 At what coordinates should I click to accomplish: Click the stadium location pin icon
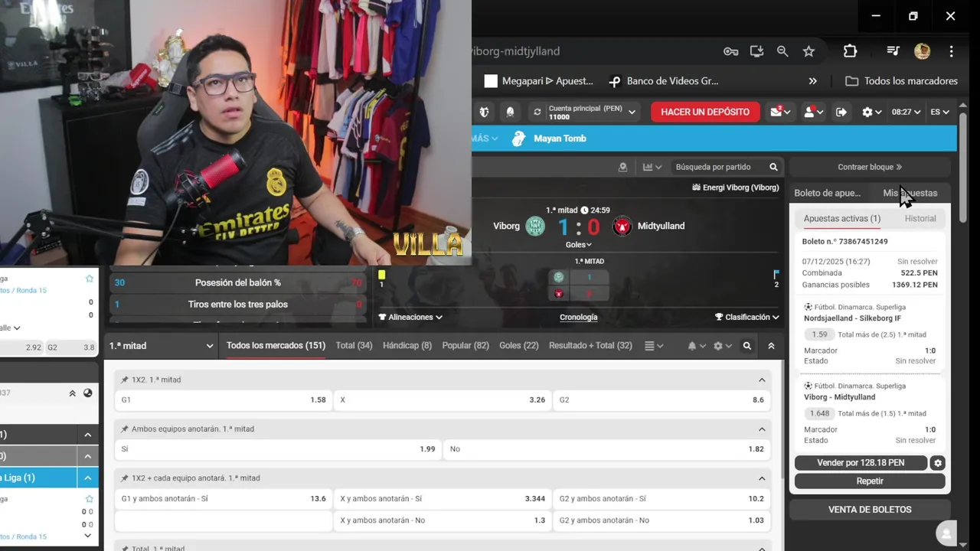click(x=623, y=167)
